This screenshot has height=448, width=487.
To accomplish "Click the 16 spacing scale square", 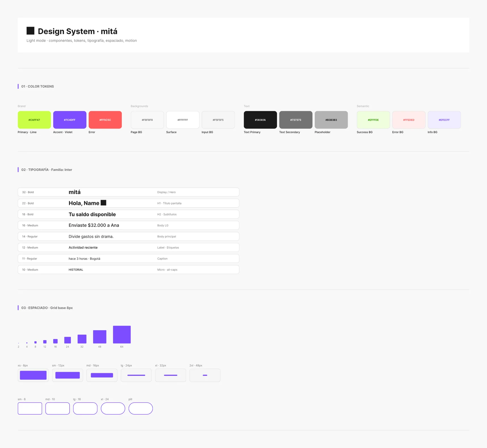I will click(x=55, y=341).
